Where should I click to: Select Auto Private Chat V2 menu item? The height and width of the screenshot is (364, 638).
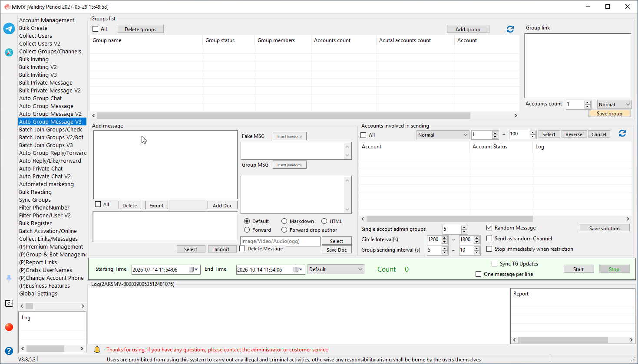45,177
